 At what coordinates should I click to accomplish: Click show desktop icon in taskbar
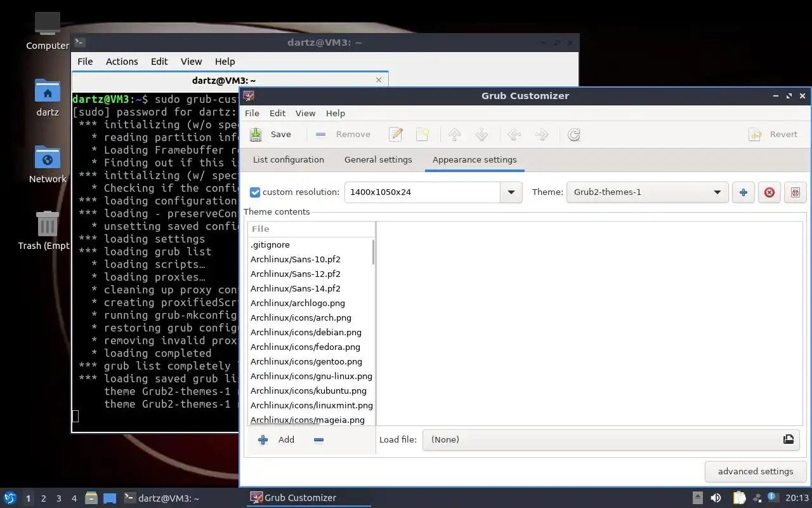pos(110,498)
